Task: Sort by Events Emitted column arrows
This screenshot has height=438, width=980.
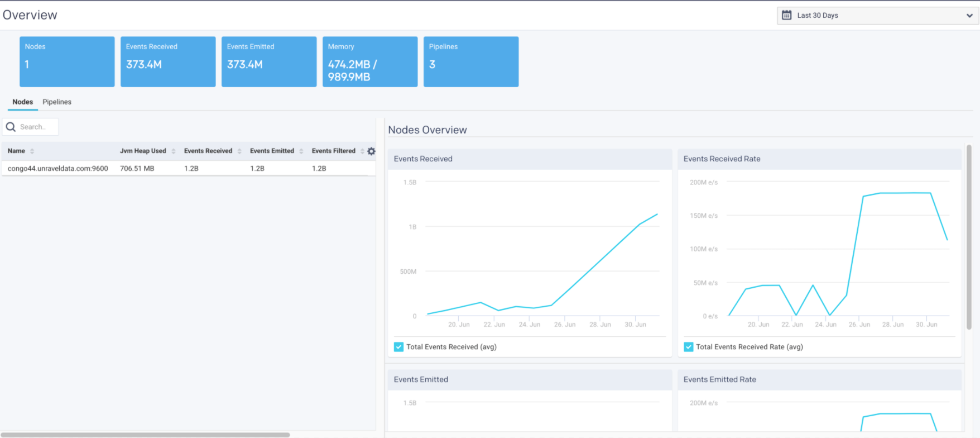Action: 301,151
